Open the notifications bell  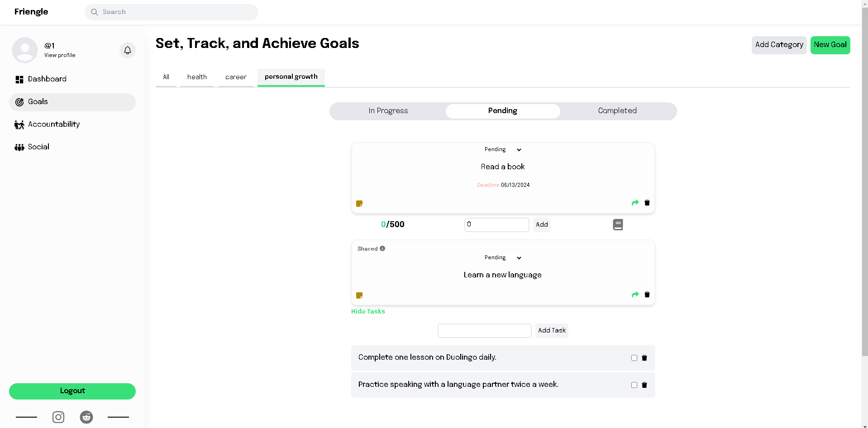128,50
